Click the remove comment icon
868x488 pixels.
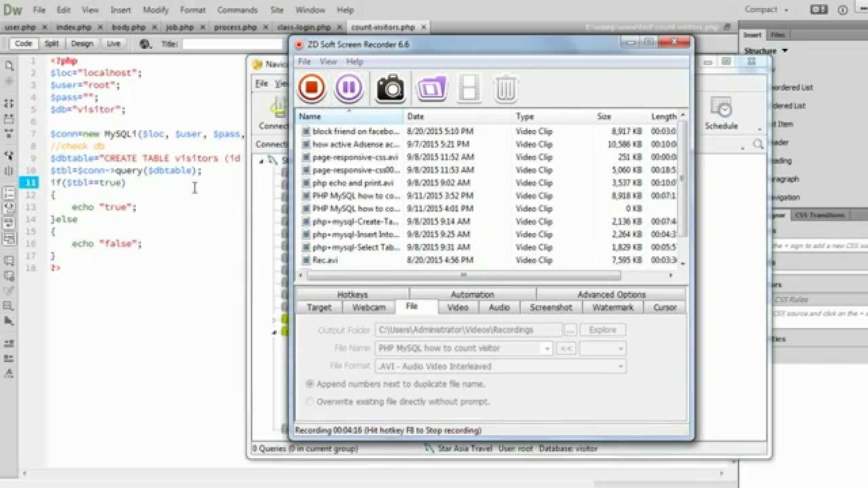(x=9, y=276)
